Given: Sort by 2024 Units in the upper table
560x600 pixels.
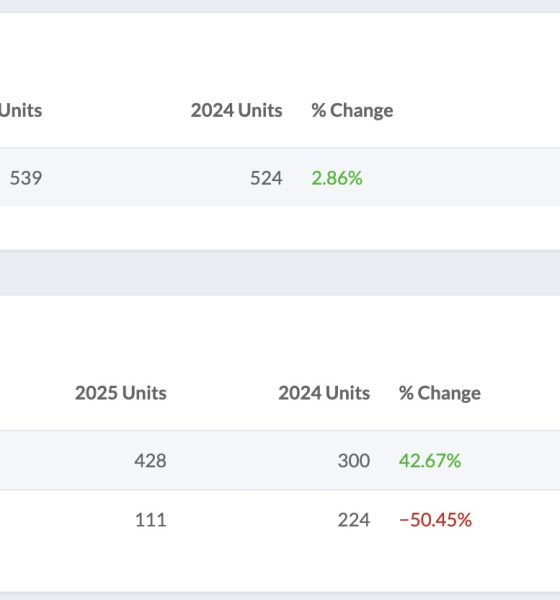Looking at the screenshot, I should (237, 111).
